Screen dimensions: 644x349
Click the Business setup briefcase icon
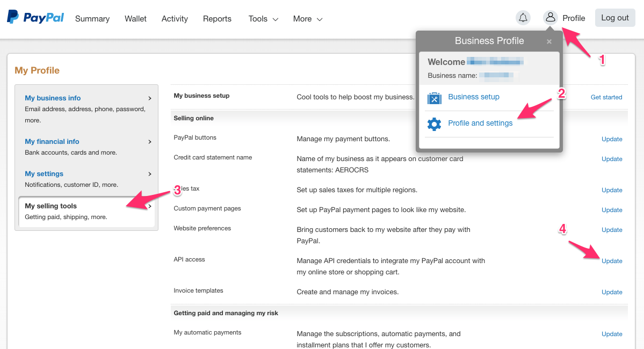[x=434, y=98]
